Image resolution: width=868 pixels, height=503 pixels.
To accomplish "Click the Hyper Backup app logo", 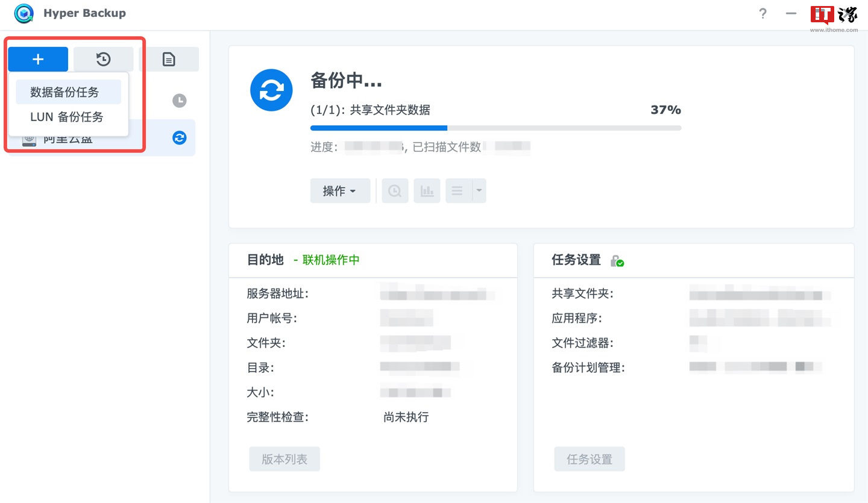I will [24, 13].
